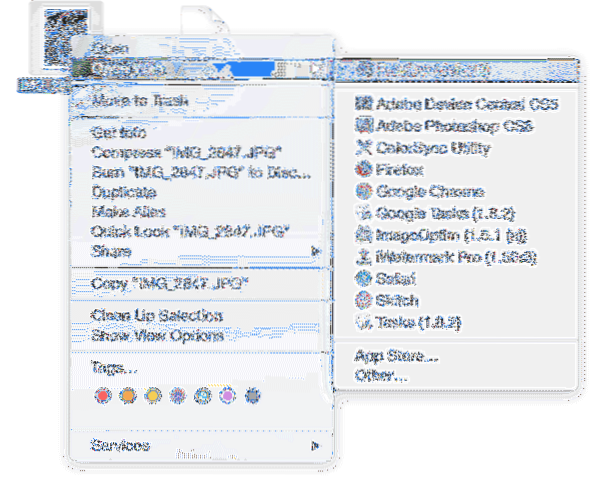Compress "IMG_2847.JPG"
Image resolution: width=598 pixels, height=489 pixels.
tap(186, 153)
